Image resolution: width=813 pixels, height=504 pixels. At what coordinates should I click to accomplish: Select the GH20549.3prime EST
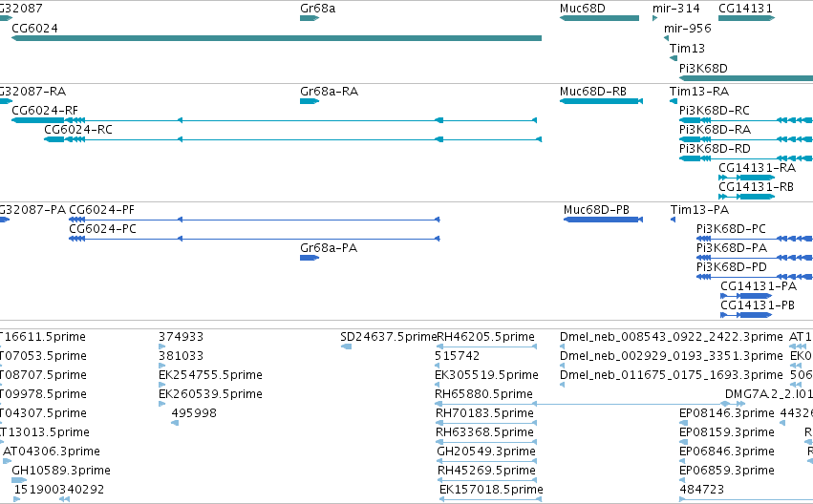point(486,451)
